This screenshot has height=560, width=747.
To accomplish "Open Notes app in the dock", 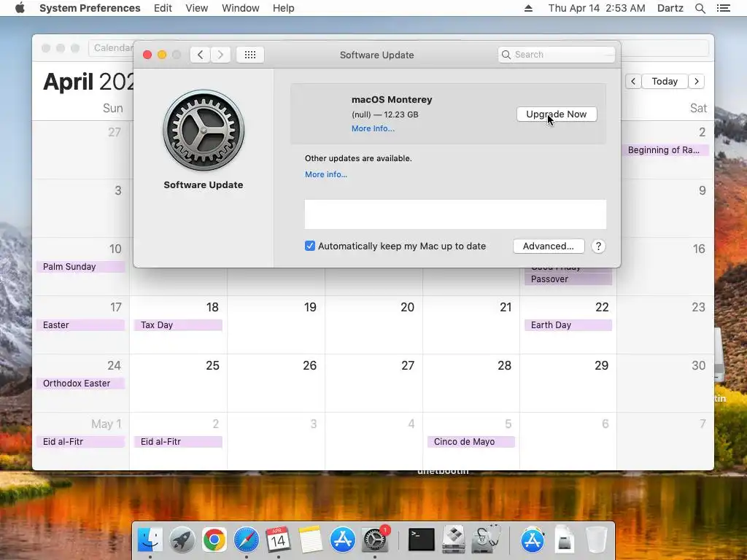I will pos(310,540).
